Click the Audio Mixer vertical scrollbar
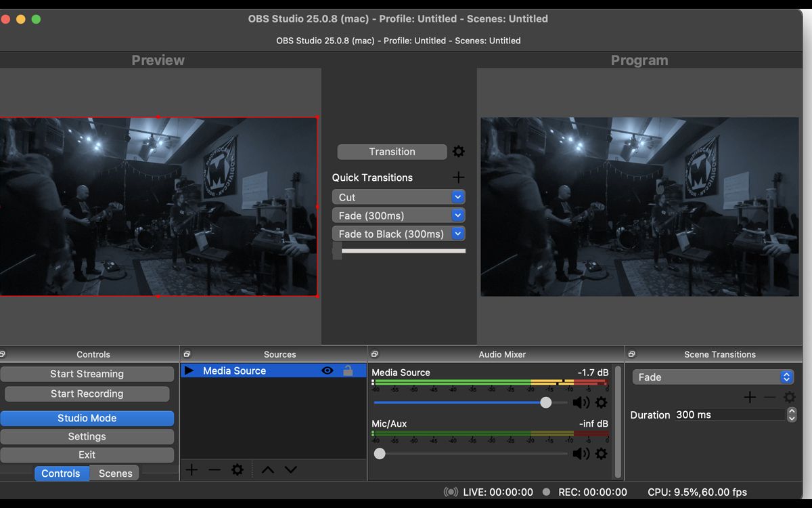Screen dimensions: 812x508 617,422
